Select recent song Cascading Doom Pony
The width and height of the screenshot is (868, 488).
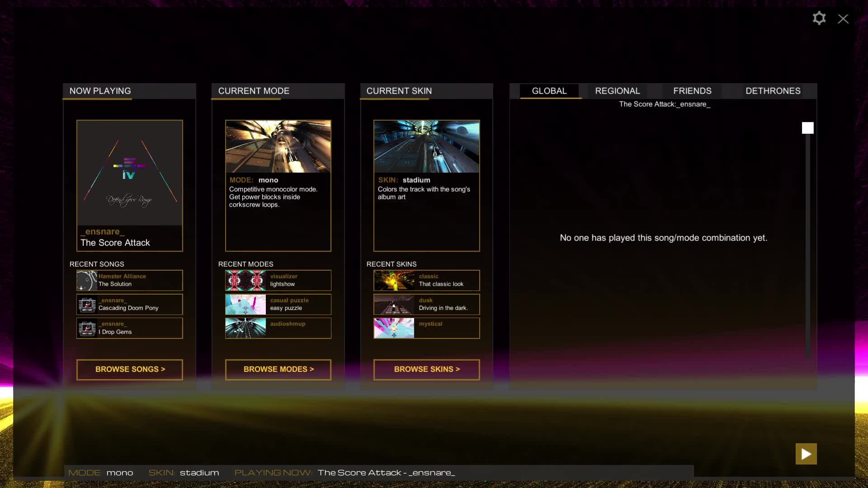tap(130, 305)
